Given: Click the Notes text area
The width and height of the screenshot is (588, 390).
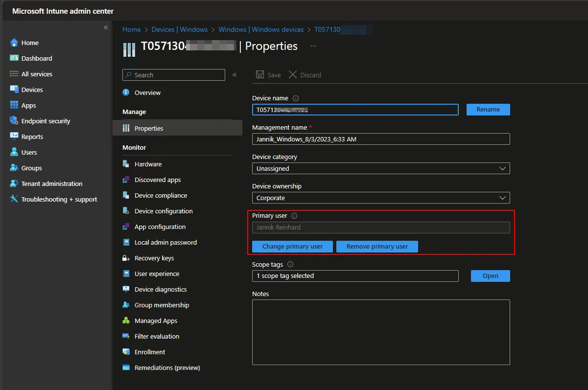Looking at the screenshot, I should coord(381,332).
